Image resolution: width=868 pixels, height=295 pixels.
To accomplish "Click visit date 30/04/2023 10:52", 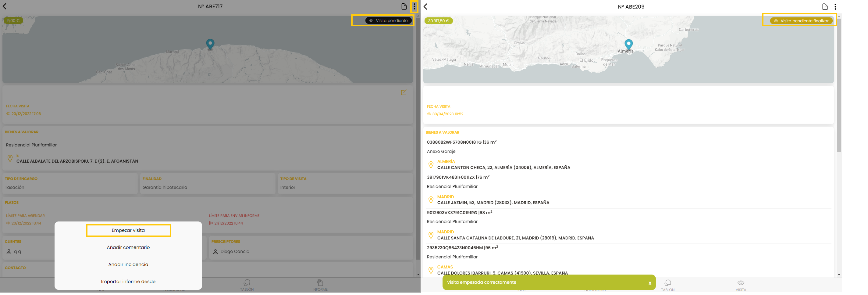I will (x=448, y=114).
